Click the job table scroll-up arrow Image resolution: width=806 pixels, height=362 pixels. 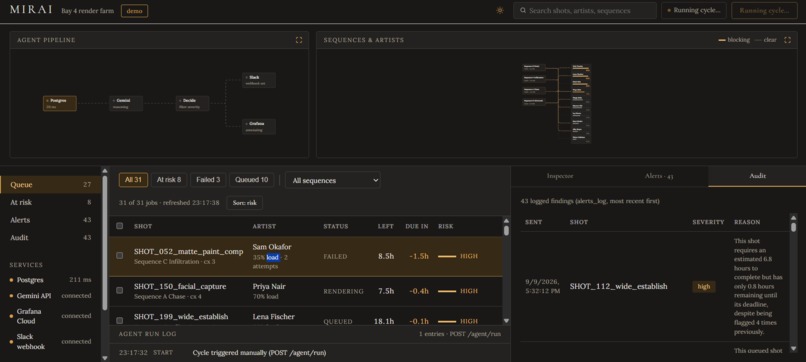(506, 221)
